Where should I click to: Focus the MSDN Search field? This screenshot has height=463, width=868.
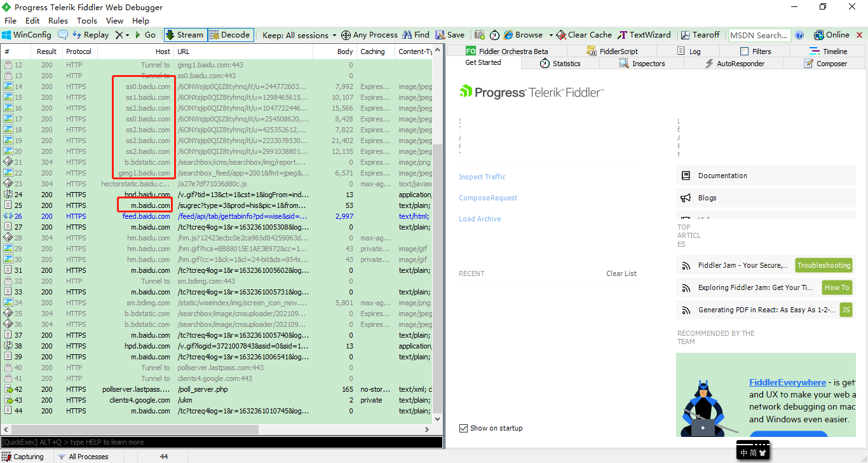(759, 35)
